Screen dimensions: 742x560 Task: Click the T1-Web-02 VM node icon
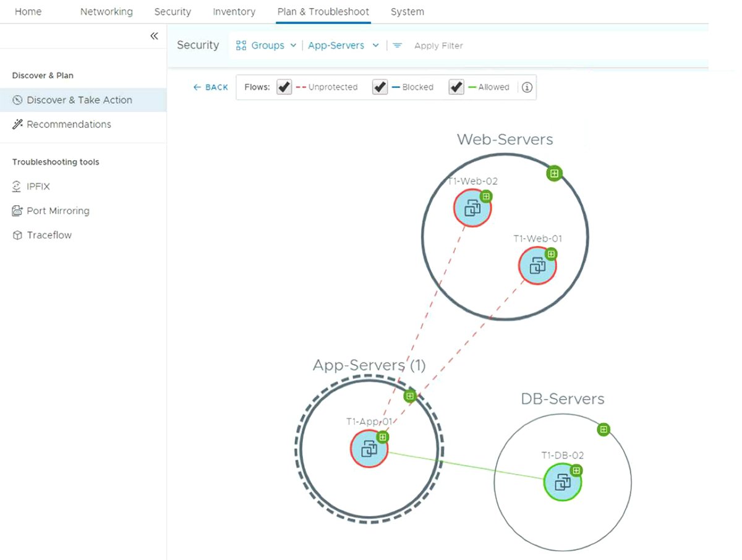(x=472, y=209)
